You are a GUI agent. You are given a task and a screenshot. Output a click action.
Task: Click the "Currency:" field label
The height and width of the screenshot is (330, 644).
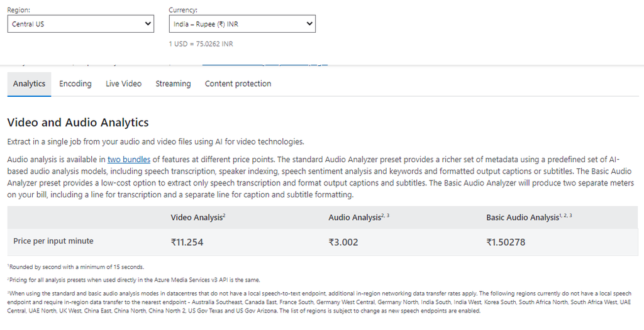[x=183, y=10]
